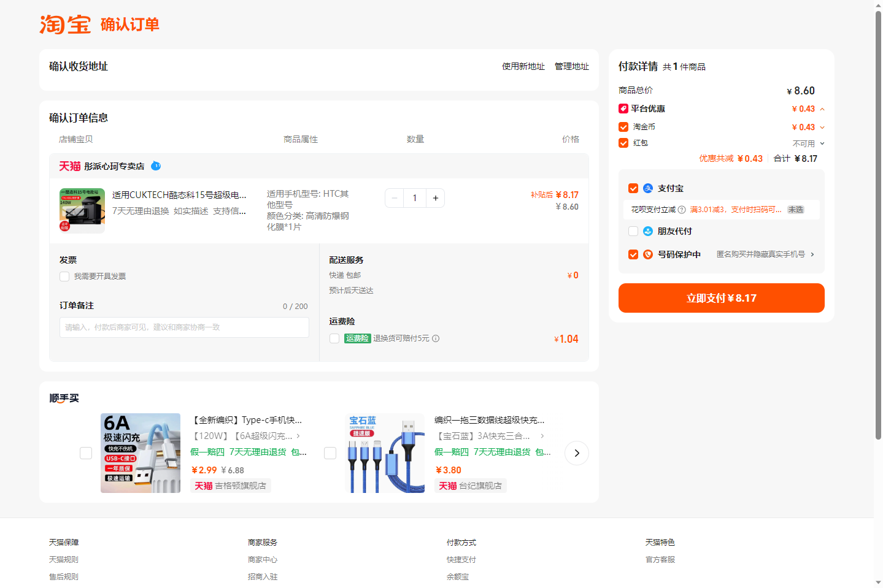Click the page vertical scrollbar

[878, 224]
